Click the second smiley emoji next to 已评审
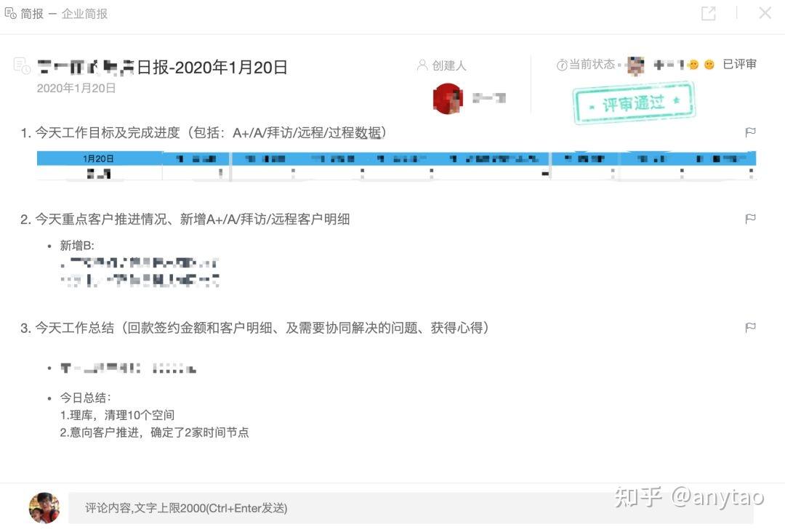The width and height of the screenshot is (785, 532). click(x=709, y=65)
